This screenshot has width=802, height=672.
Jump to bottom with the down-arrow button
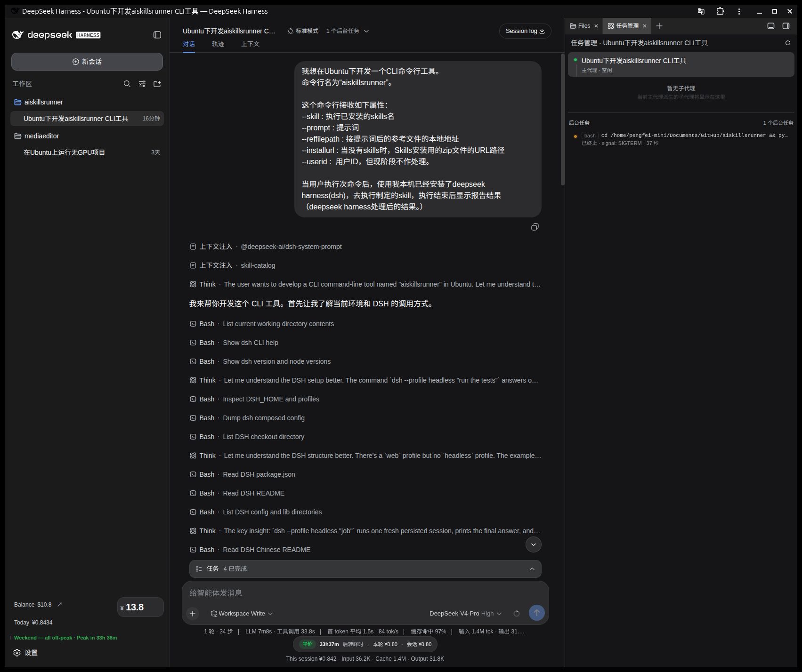coord(533,544)
